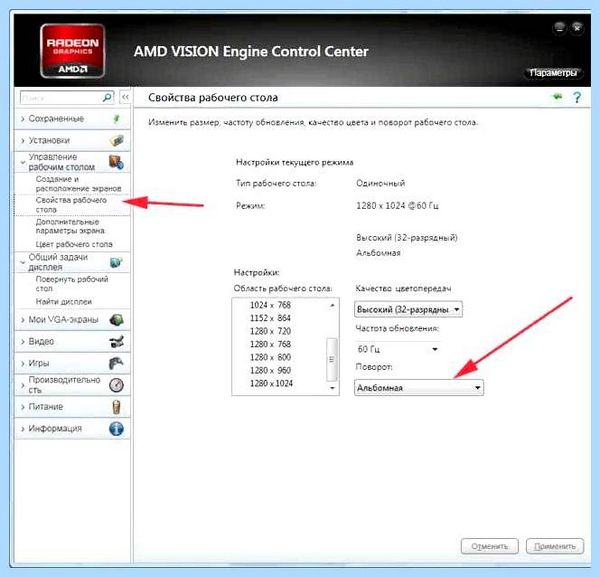This screenshot has height=577, width=600.
Task: Expand the Информация section
Action: [23, 429]
